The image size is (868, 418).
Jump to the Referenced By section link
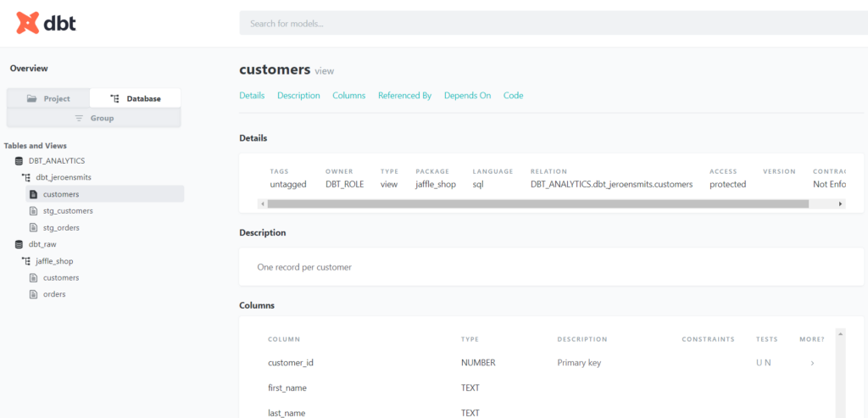click(x=404, y=95)
